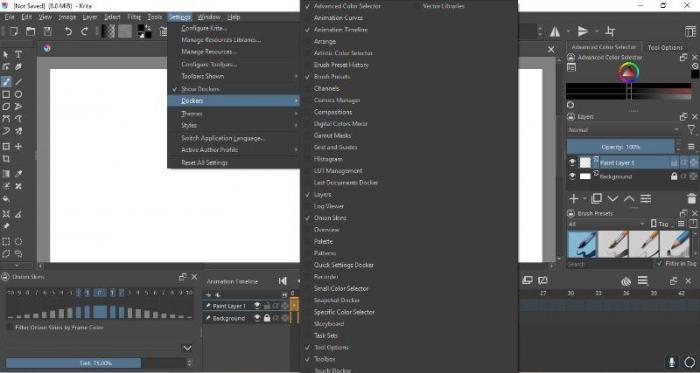Image resolution: width=700 pixels, height=373 pixels.
Task: Add a new layer with plus icon
Action: click(574, 199)
